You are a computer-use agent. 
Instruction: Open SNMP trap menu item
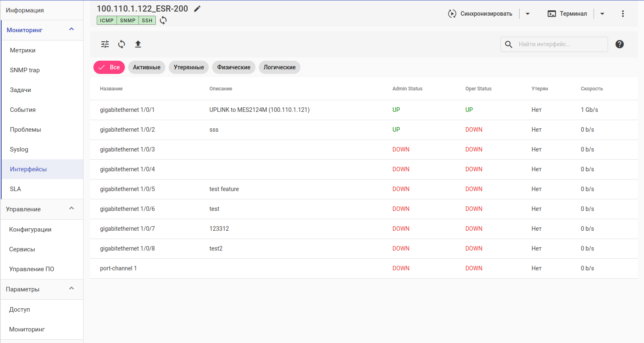(x=42, y=70)
